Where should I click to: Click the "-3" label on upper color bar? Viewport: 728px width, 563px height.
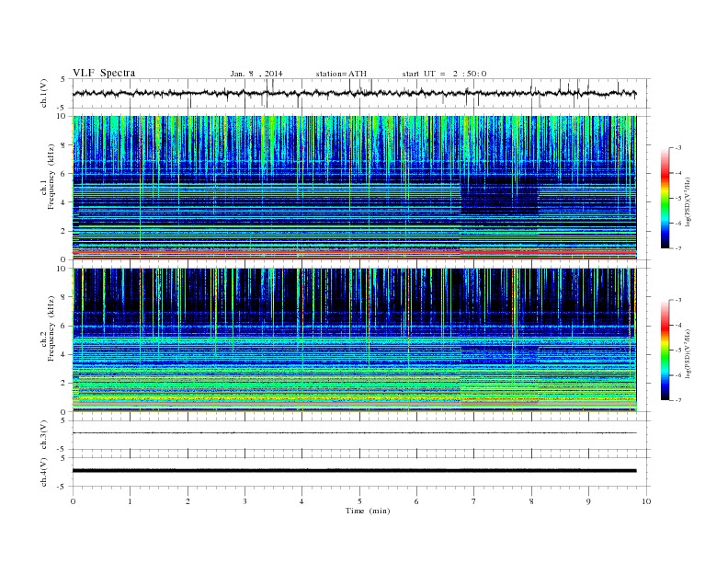pyautogui.click(x=677, y=148)
